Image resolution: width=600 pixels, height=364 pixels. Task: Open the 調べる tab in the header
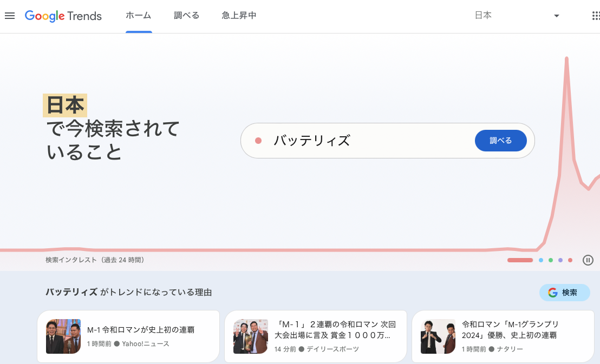coord(186,16)
